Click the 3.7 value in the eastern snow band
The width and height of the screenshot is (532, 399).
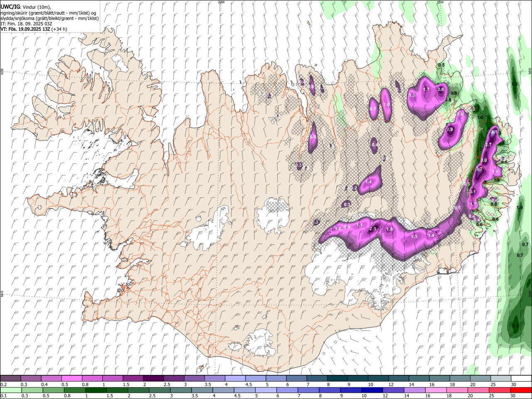tap(479, 169)
